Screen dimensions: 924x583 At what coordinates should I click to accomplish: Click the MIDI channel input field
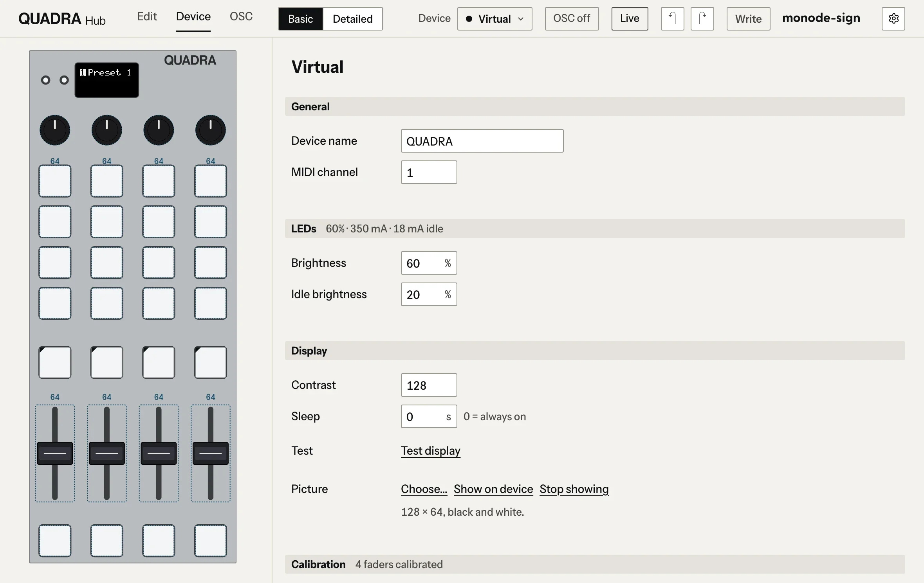429,172
